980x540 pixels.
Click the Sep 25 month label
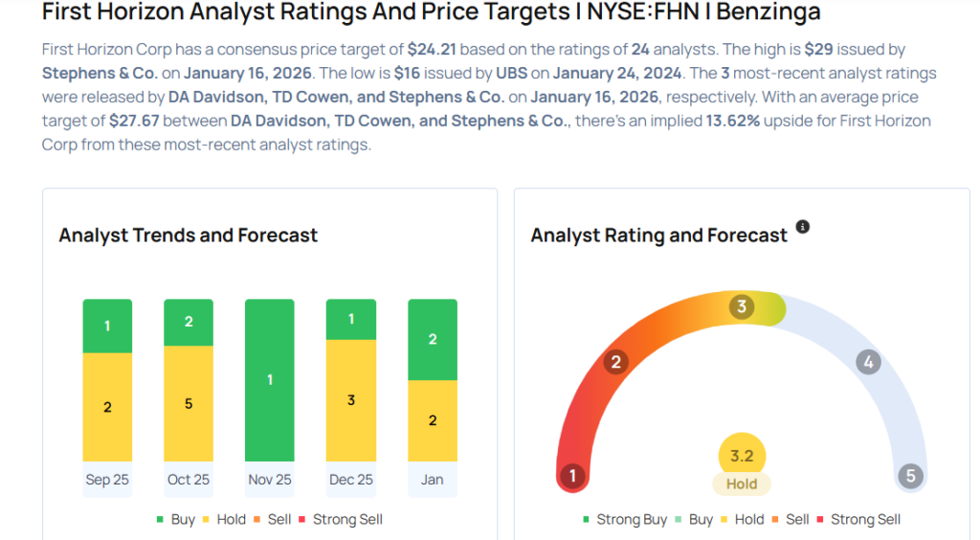(107, 480)
